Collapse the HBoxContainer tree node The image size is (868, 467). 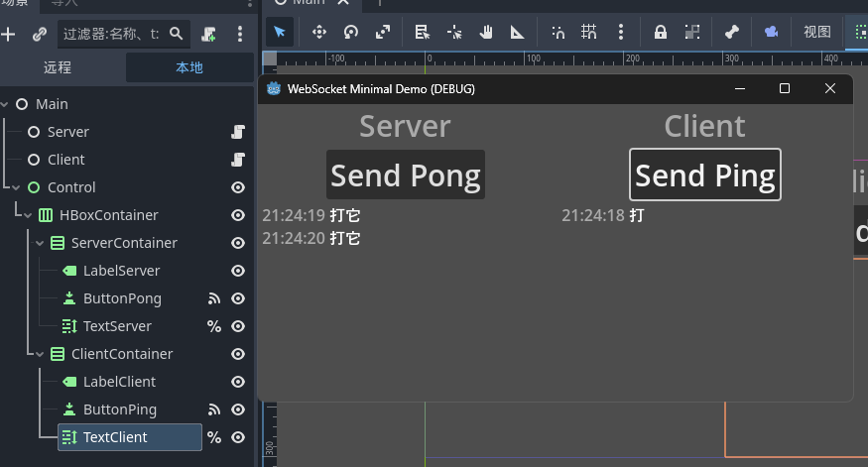pos(28,215)
